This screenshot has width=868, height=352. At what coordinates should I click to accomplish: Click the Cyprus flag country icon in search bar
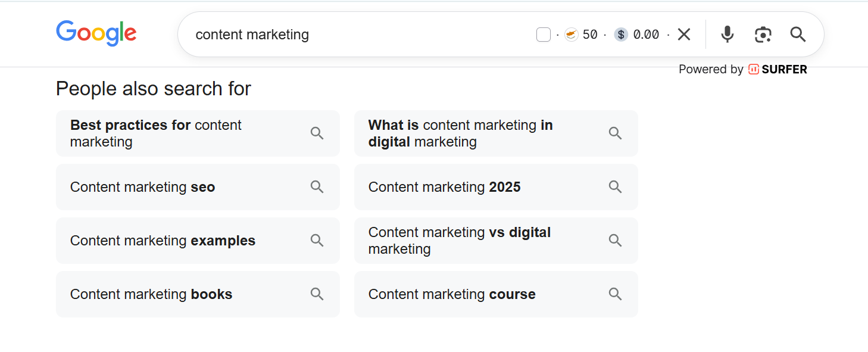572,34
